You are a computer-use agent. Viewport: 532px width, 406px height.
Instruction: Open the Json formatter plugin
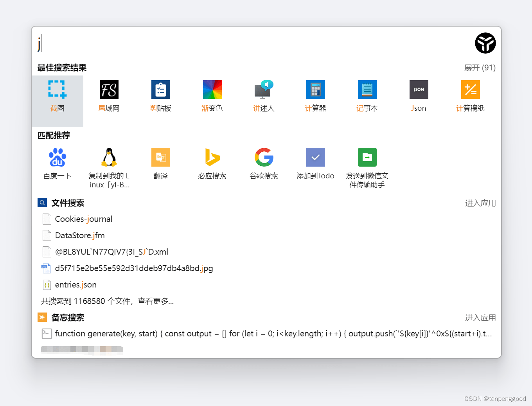[419, 96]
